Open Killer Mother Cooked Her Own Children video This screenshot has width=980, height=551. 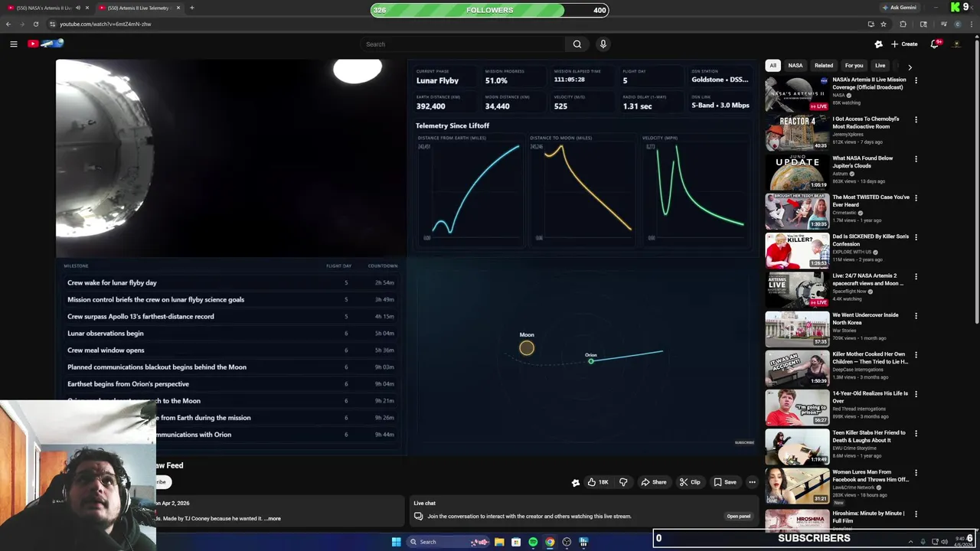tap(870, 358)
